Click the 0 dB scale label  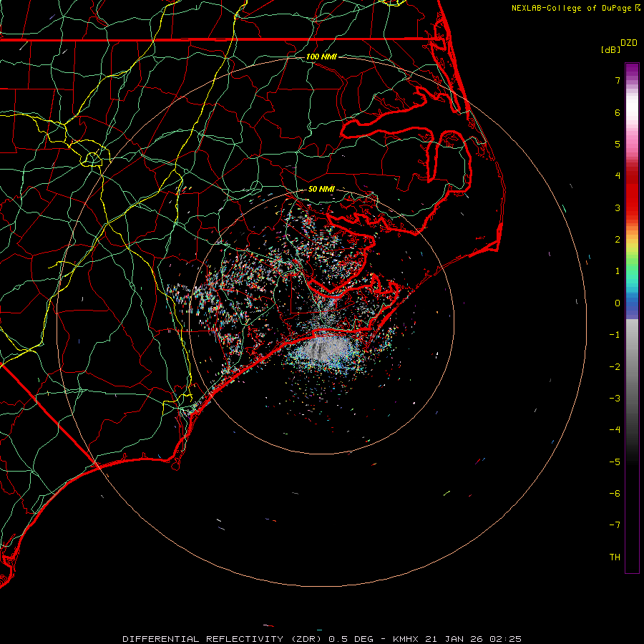[x=618, y=303]
